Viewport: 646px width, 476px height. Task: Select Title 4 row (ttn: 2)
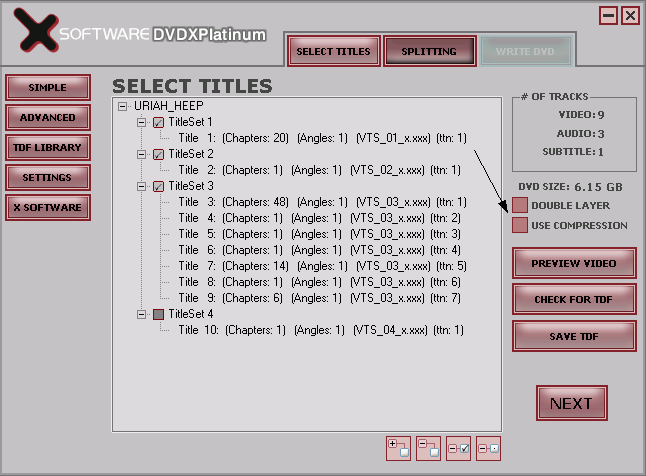point(320,218)
